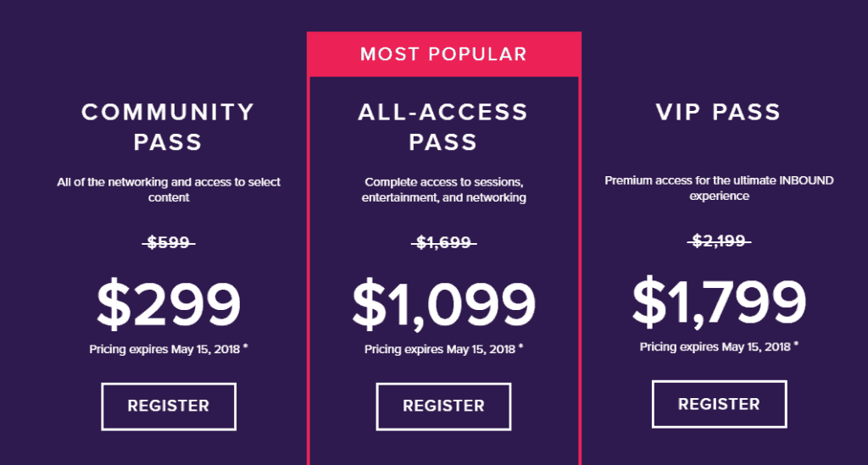Viewport: 868px width, 465px height.
Task: Click the All-Access sessions and entertainment description
Action: coord(444,190)
